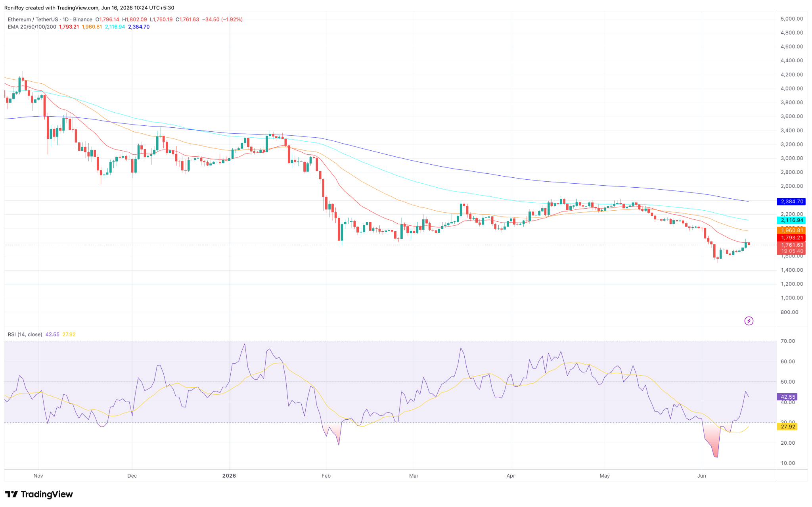Click the 1,000.00 price axis tick

click(x=791, y=298)
